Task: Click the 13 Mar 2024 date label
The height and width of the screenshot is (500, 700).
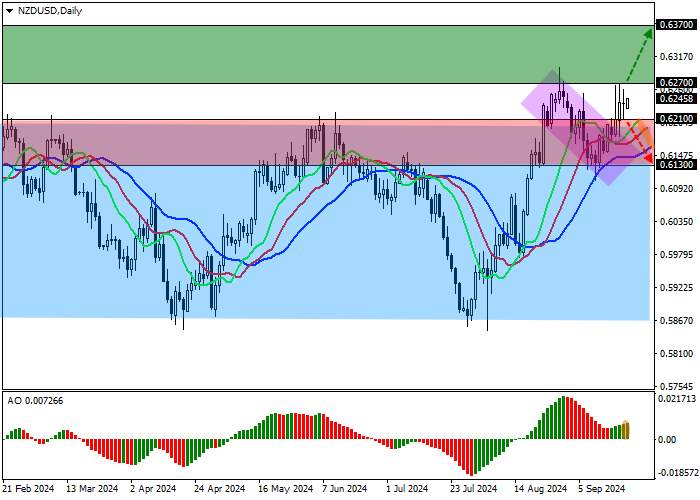Action: (x=92, y=489)
